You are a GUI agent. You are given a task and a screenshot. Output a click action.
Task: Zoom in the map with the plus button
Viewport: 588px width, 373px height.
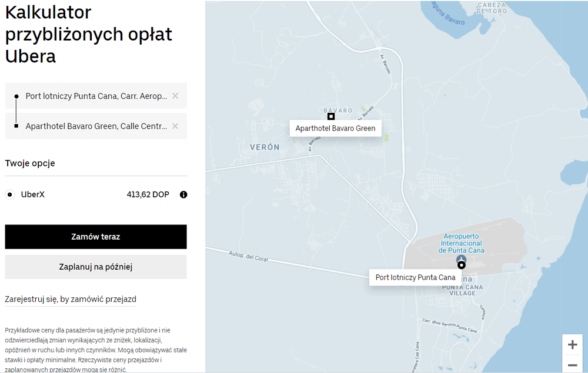point(572,345)
